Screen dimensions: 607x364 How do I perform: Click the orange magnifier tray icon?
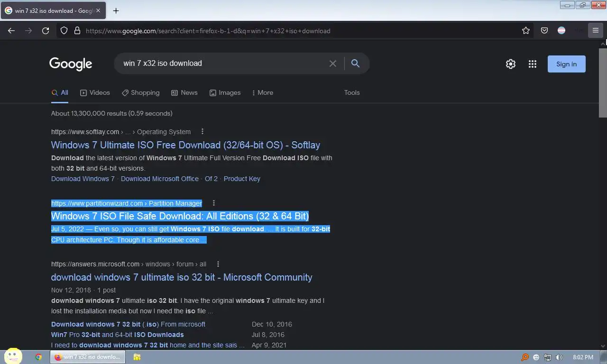tap(525, 357)
